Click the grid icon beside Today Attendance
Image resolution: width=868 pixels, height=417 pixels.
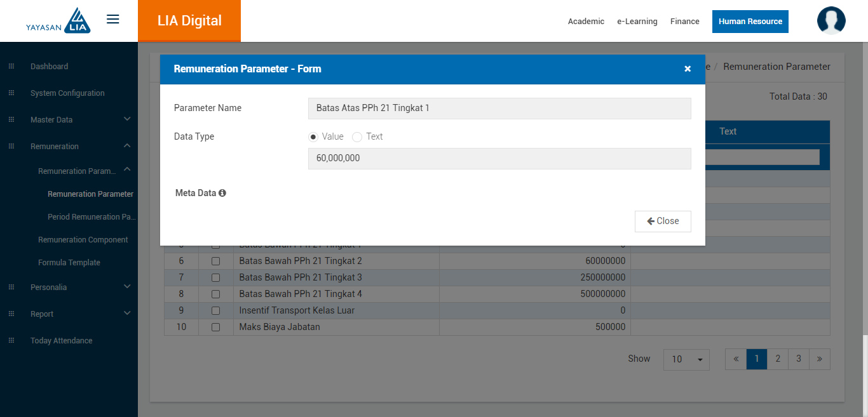11,341
